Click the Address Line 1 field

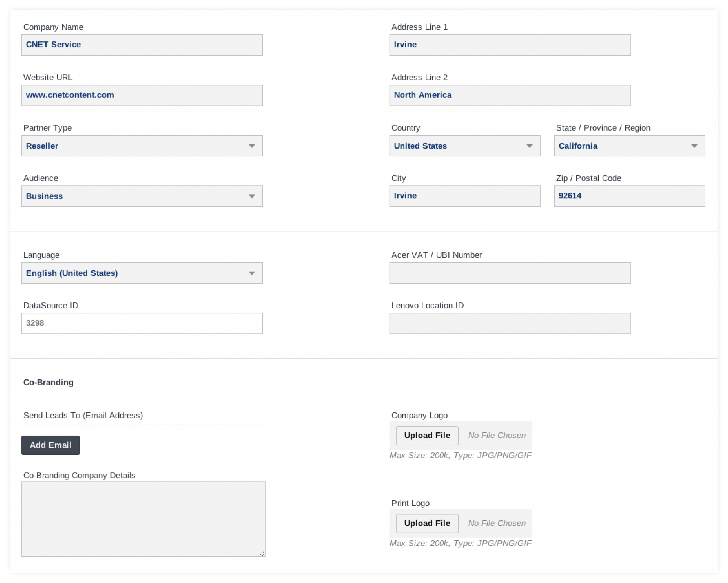pyautogui.click(x=510, y=45)
